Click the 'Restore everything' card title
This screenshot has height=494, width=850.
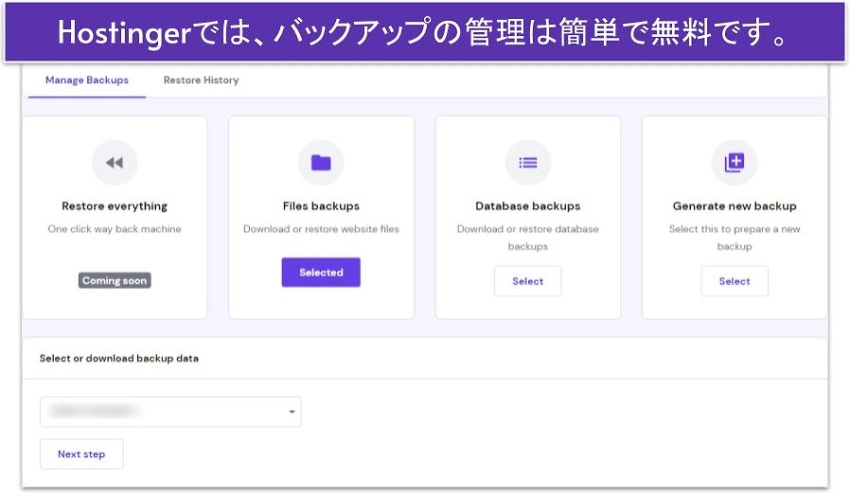(114, 206)
